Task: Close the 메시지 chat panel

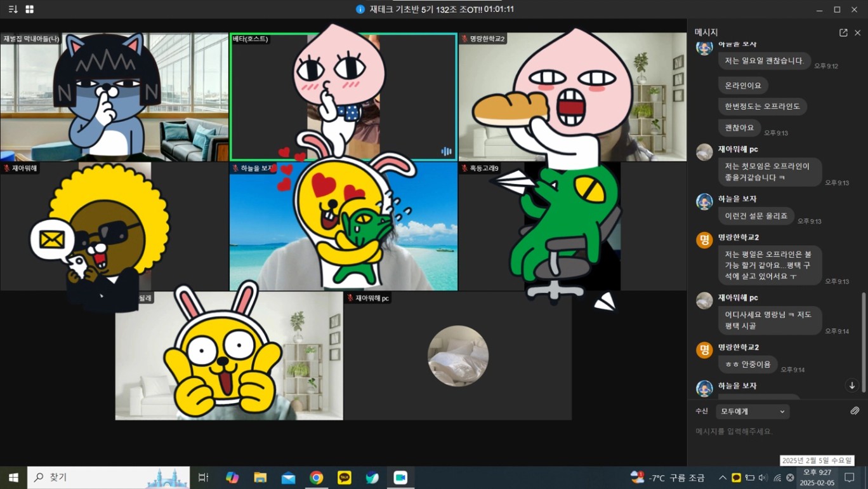Action: pos(857,32)
